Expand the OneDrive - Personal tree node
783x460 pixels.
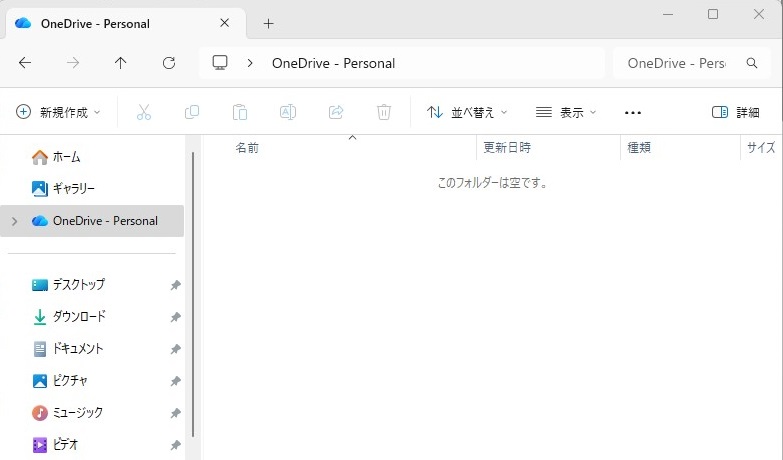click(14, 221)
